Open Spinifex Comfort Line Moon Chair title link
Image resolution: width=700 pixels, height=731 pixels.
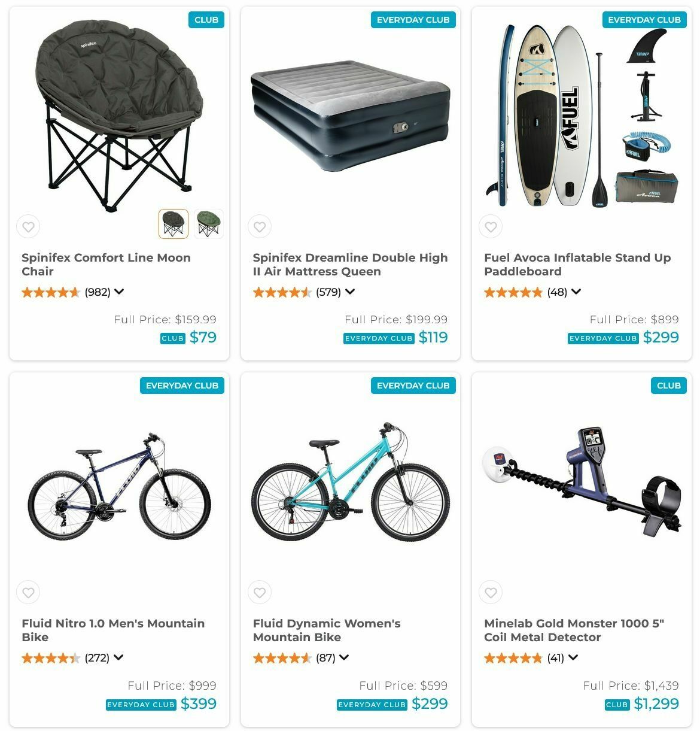point(106,265)
